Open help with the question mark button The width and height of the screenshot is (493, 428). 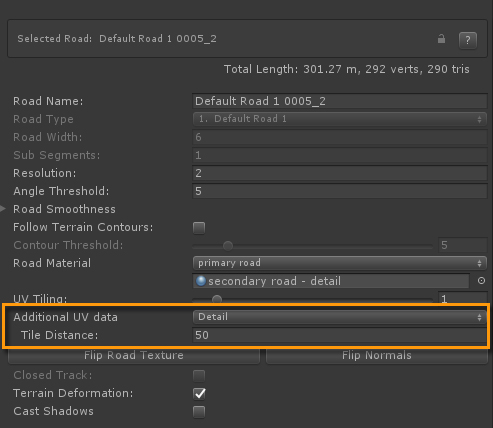click(468, 40)
